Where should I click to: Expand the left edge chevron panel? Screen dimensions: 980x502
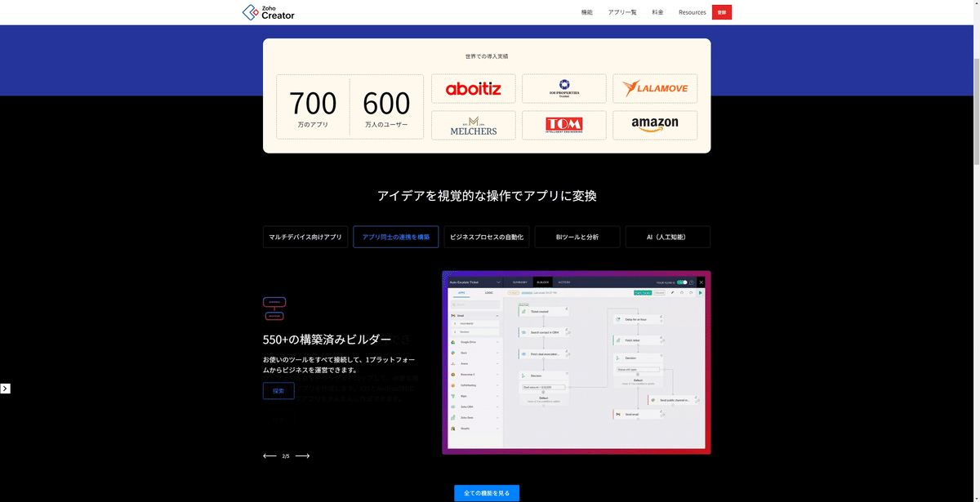[x=5, y=389]
